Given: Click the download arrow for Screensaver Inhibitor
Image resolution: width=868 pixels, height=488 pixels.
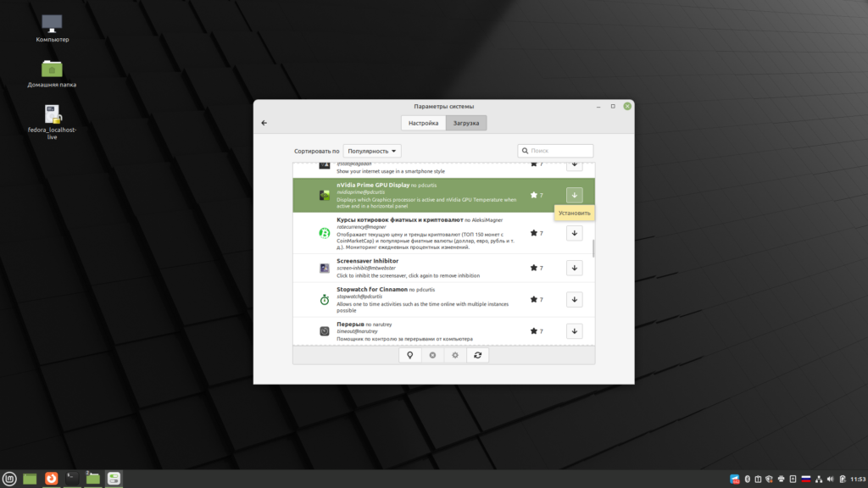Looking at the screenshot, I should tap(574, 268).
